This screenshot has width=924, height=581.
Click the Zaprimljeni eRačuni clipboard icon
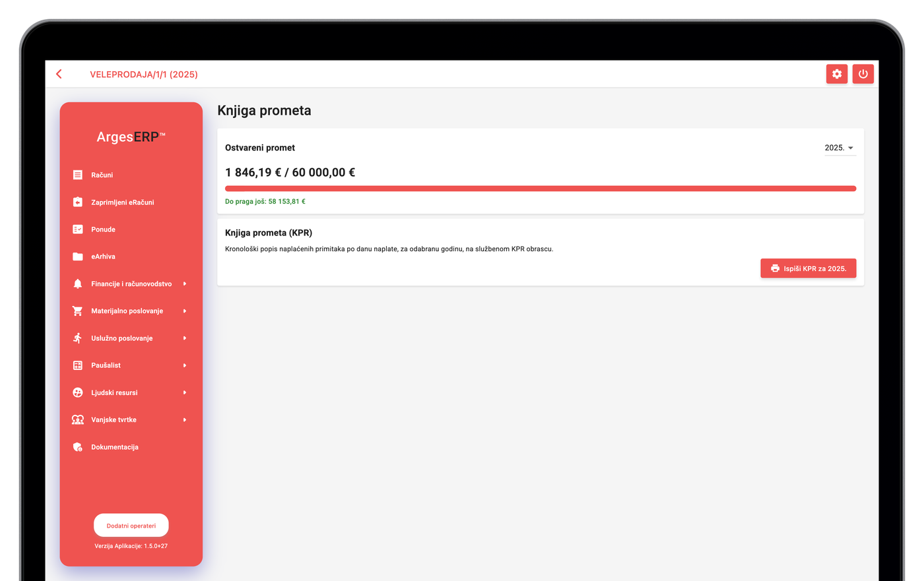(x=78, y=202)
